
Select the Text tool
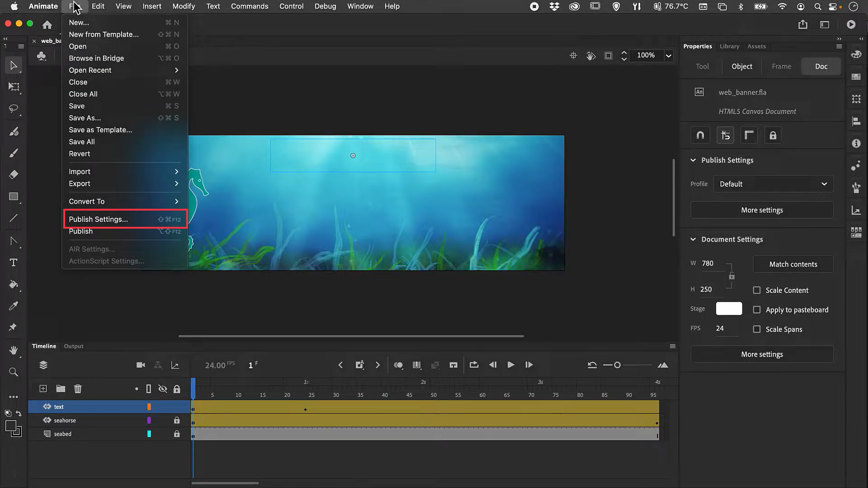14,262
